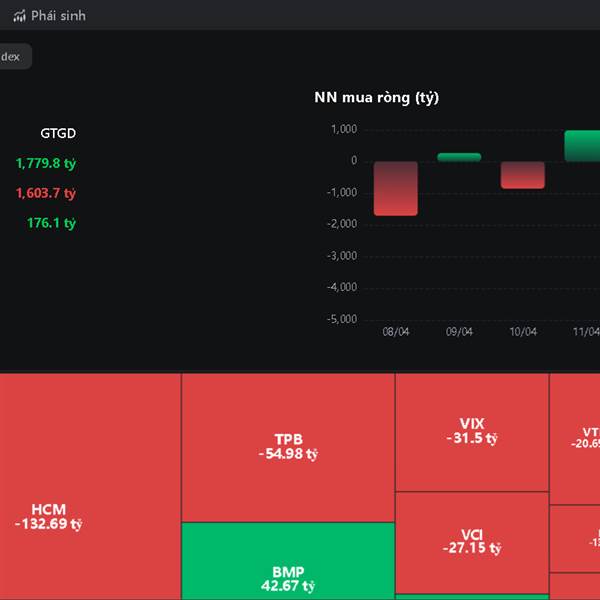The width and height of the screenshot is (600, 600).
Task: Click the 10/04 red net-sell bar
Action: coord(523,175)
